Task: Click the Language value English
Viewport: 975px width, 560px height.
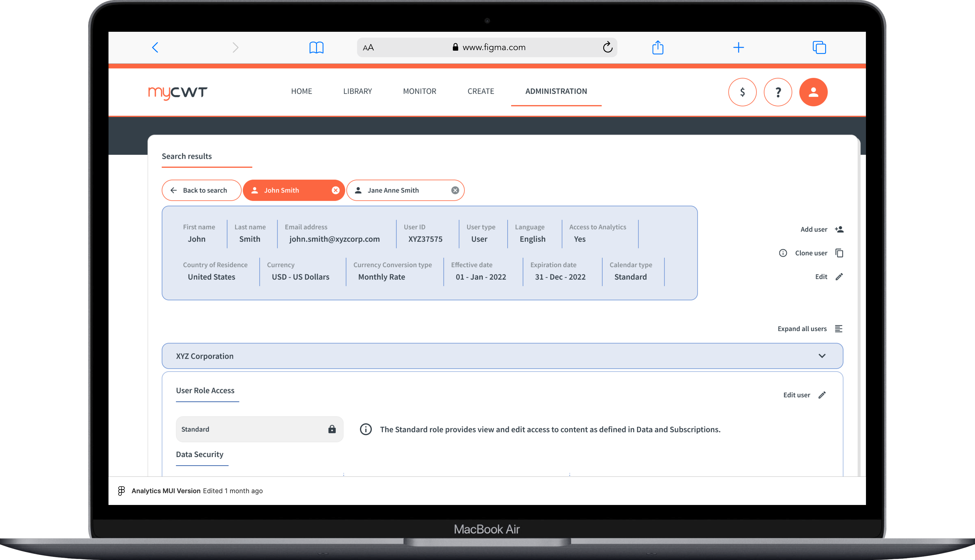Action: coord(532,239)
